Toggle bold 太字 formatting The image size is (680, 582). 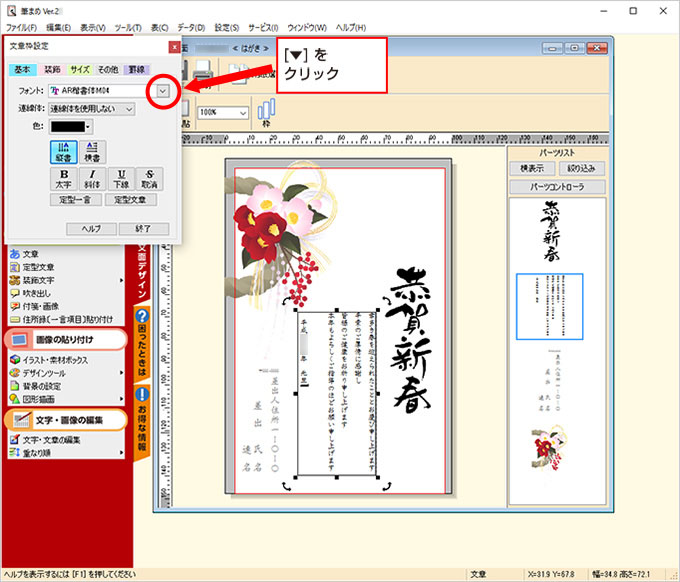[64, 179]
